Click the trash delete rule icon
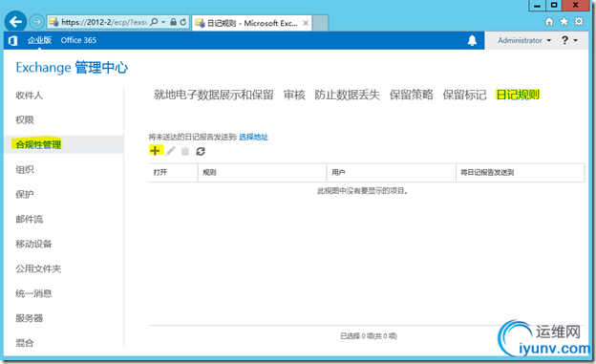596x364 pixels. (x=185, y=151)
